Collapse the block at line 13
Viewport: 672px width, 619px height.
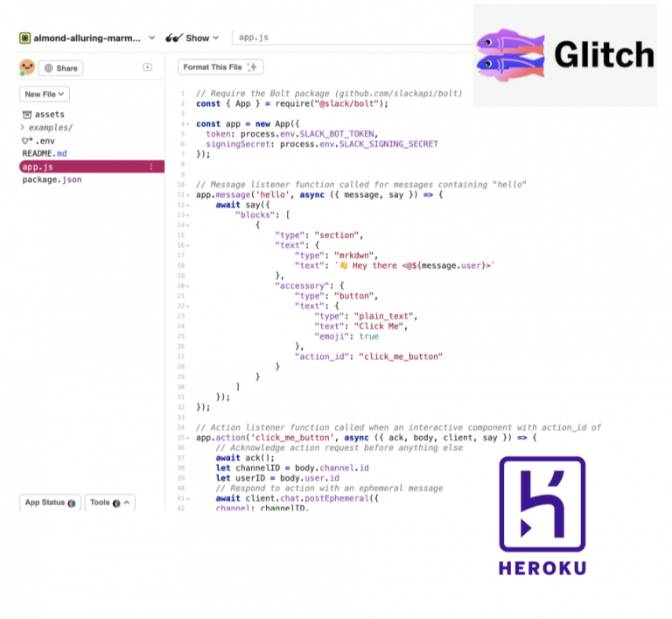click(x=188, y=215)
